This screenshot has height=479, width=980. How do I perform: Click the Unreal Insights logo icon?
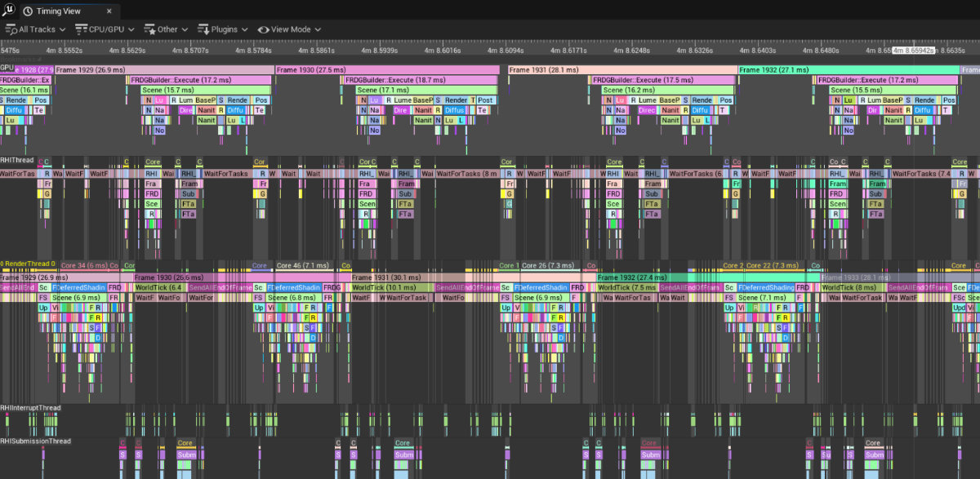[9, 10]
